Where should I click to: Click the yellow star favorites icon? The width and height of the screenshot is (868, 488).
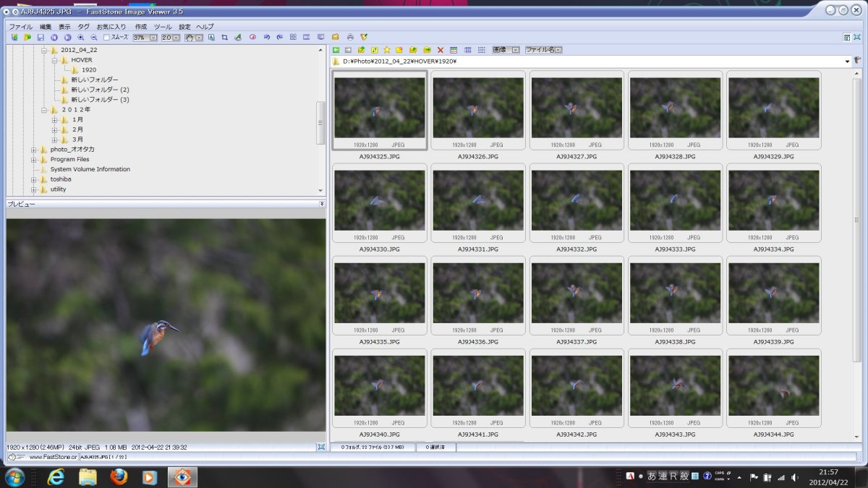[x=387, y=50]
